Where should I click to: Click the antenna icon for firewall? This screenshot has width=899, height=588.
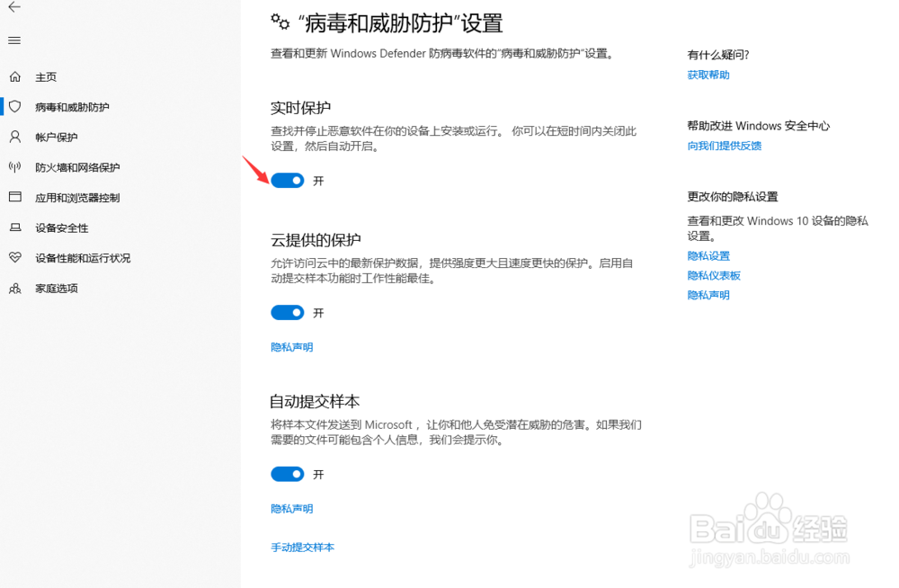15,167
